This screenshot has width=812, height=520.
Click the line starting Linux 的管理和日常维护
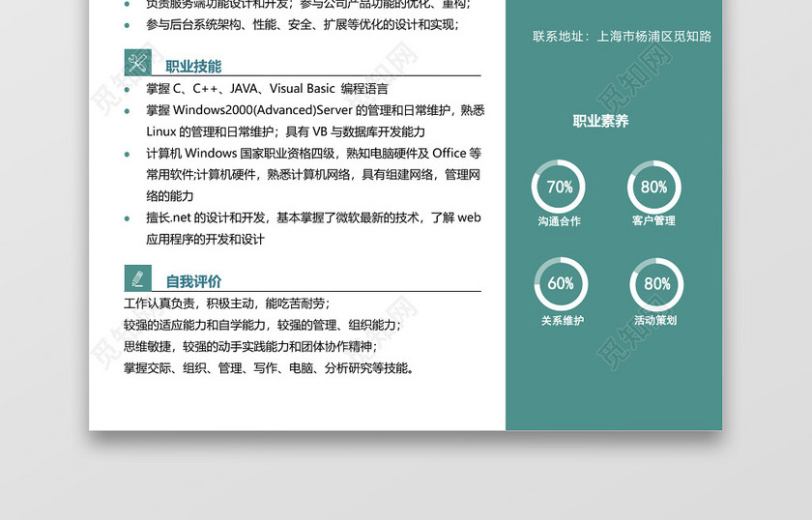pos(285,131)
